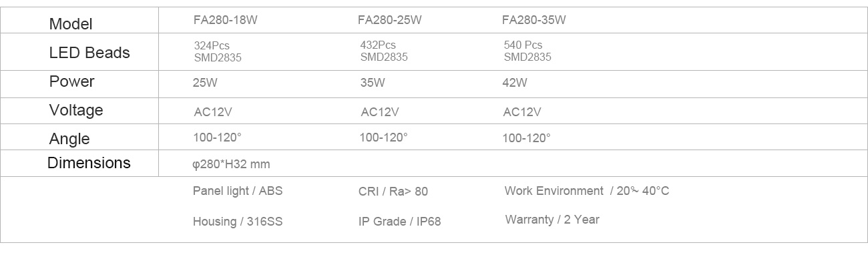
Task: Select the Voltage row label
Action: [x=76, y=110]
